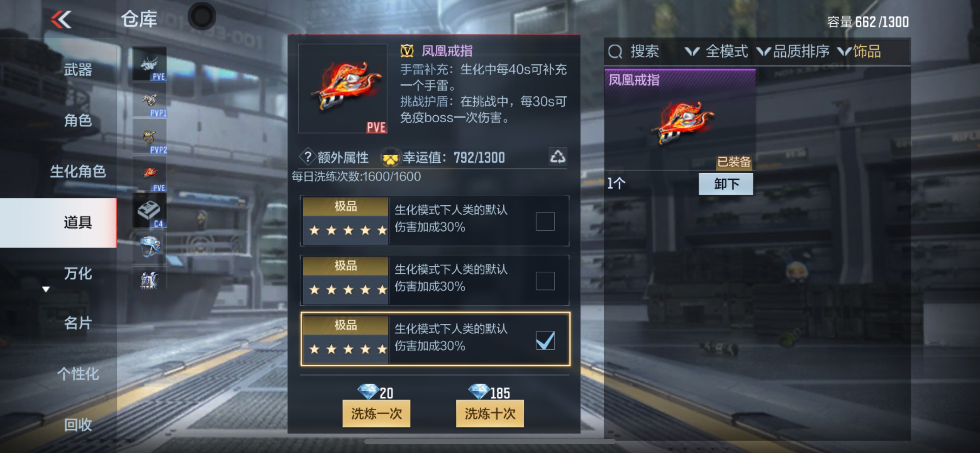Select the PVP2 ring slot icon

point(149,138)
